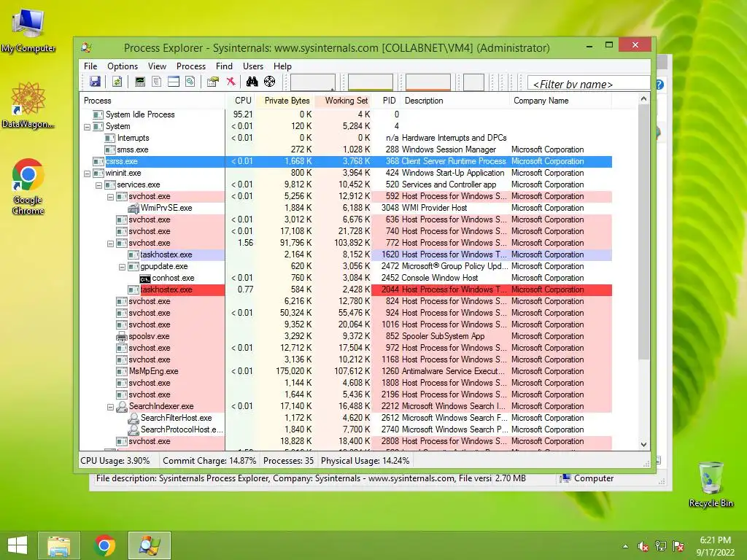Sort by the PID column header

point(387,101)
